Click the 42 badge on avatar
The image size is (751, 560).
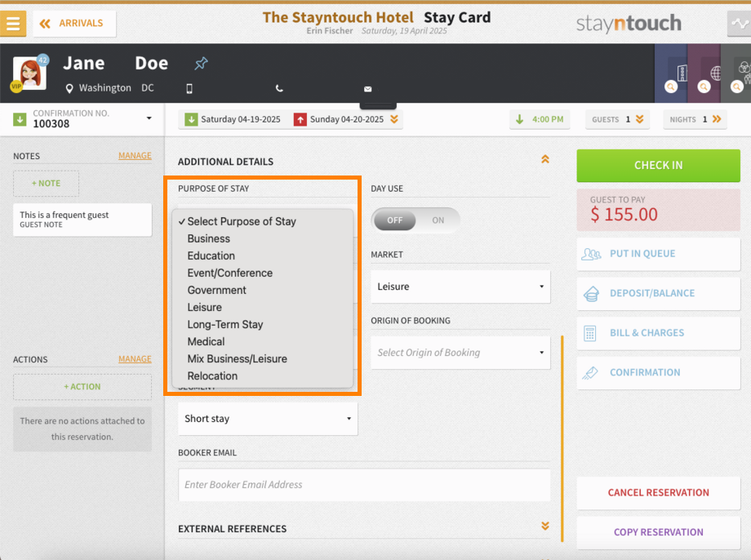coord(43,60)
